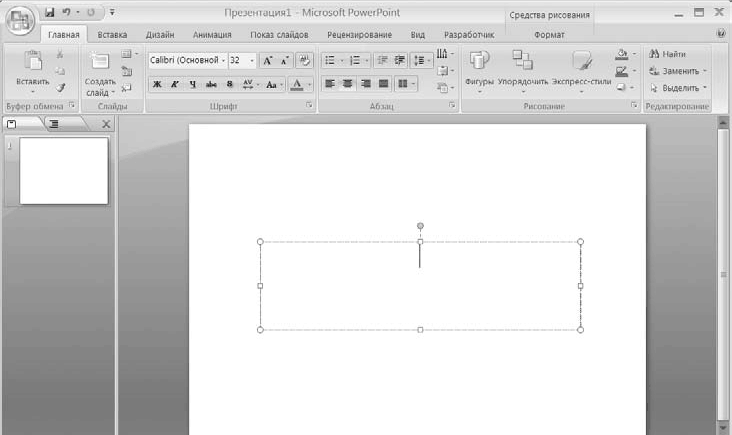Open the Calibri font name dropdown

(222, 61)
